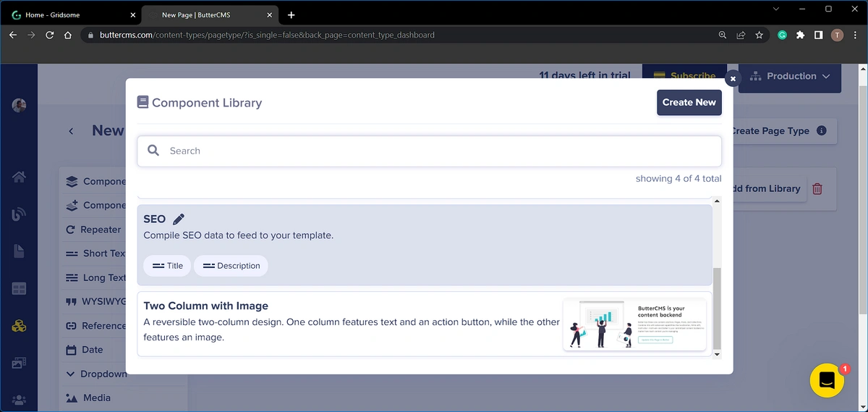This screenshot has width=868, height=412.
Task: Click the share page icon in address bar
Action: 741,35
